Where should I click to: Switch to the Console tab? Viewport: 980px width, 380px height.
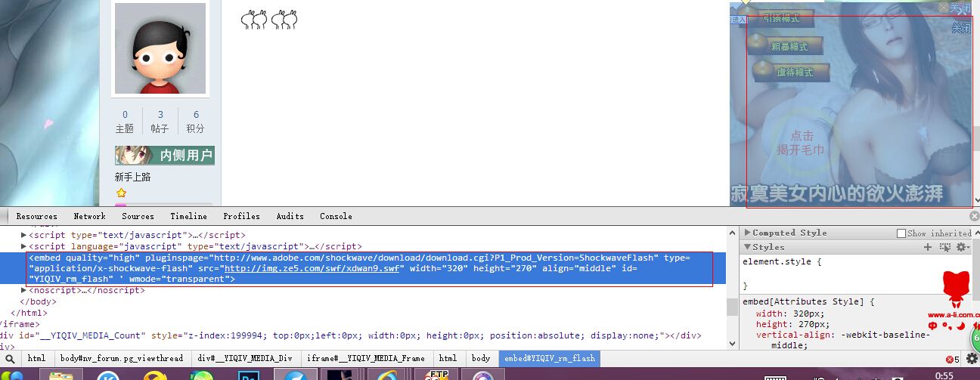336,216
